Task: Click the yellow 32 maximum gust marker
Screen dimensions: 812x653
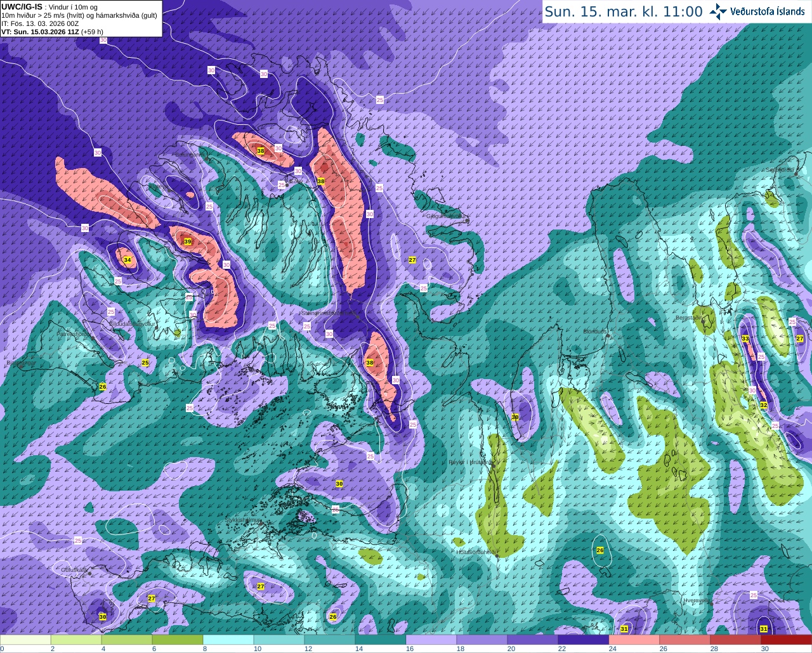Action: point(764,405)
